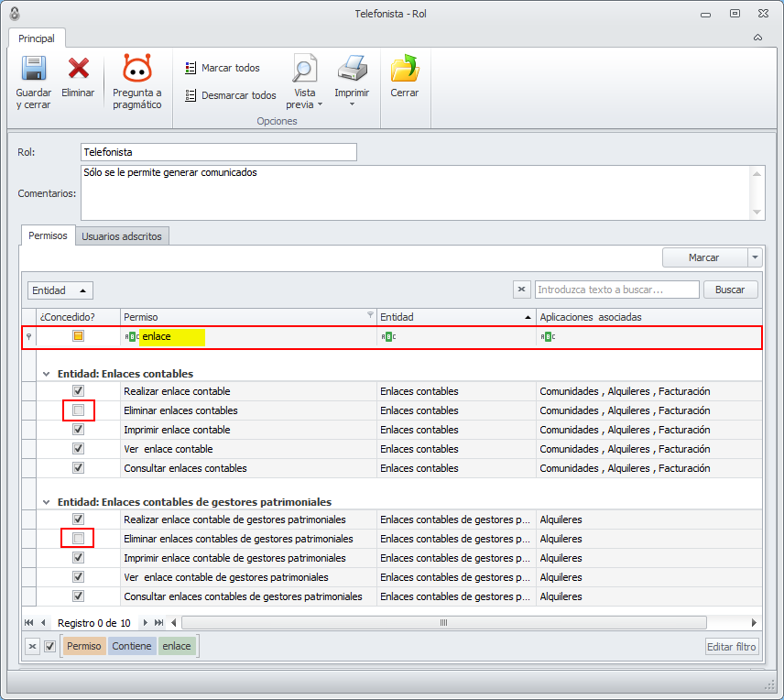Check Eliminar enlaces contables permission

click(79, 410)
